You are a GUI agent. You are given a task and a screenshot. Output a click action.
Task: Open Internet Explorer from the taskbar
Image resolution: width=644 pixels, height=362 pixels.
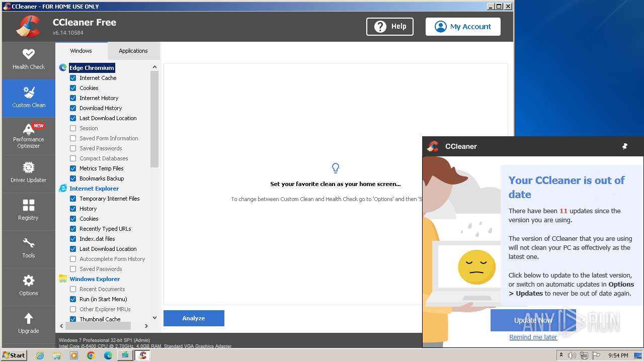(x=40, y=355)
